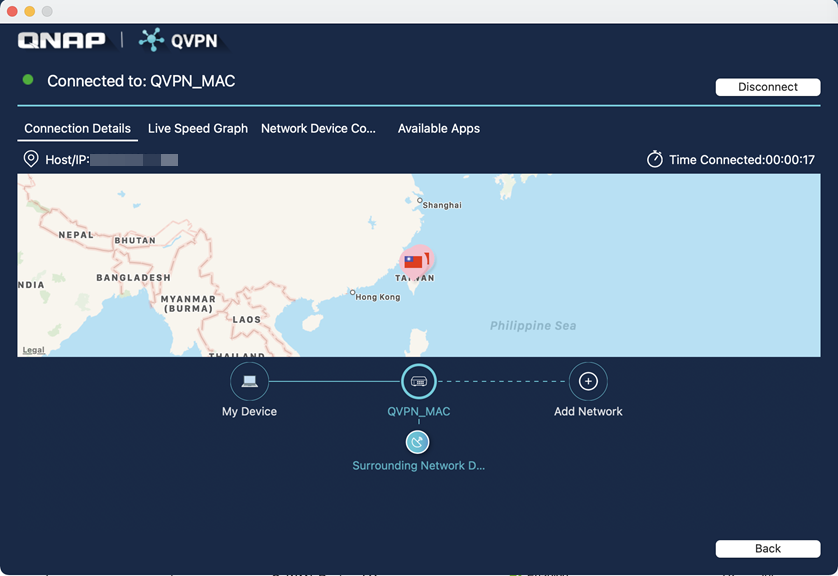
Task: Click the Time Connected:00:00:17 text
Action: pyautogui.click(x=742, y=160)
